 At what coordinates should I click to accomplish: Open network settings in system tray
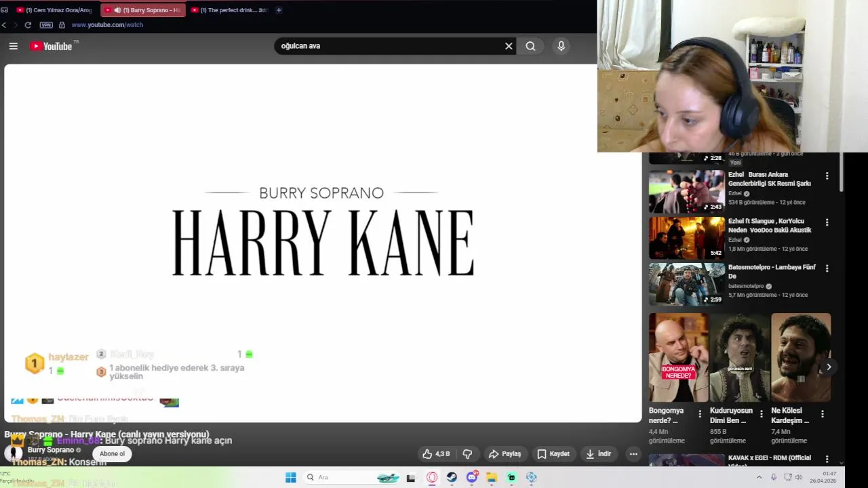pos(787,477)
